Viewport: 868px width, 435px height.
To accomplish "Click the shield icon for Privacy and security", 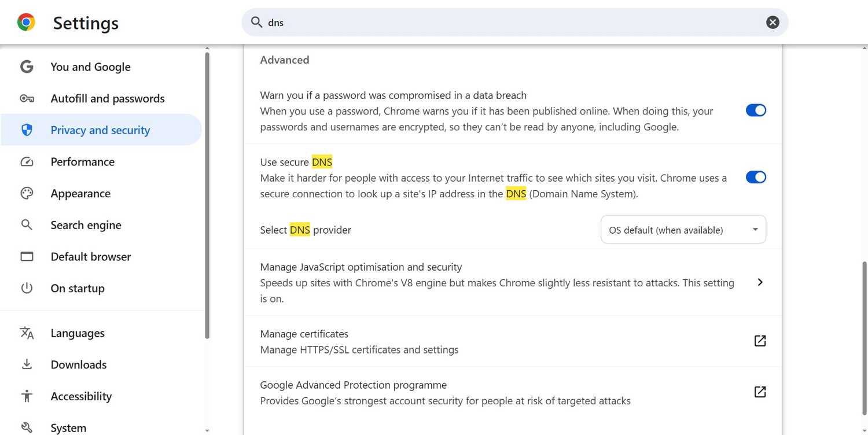I will click(27, 130).
